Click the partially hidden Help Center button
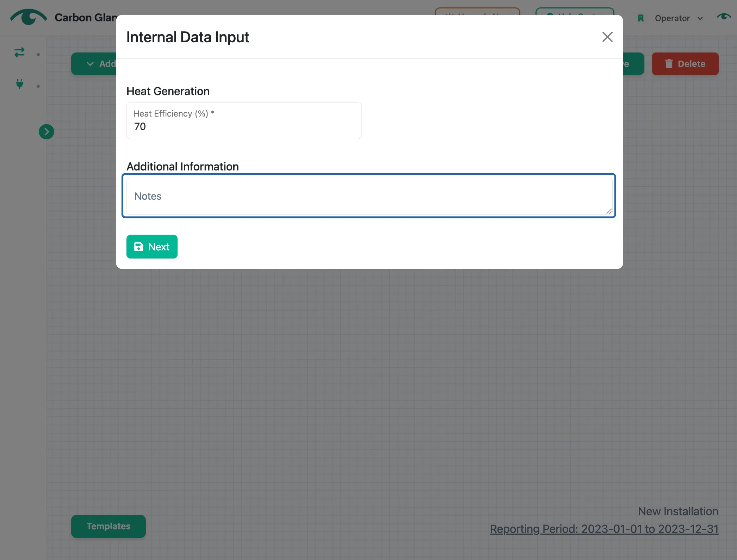The height and width of the screenshot is (560, 737). point(575,12)
